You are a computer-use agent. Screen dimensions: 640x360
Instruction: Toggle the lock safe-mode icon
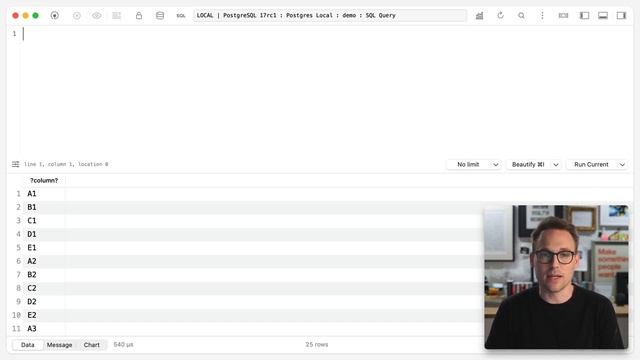[139, 16]
